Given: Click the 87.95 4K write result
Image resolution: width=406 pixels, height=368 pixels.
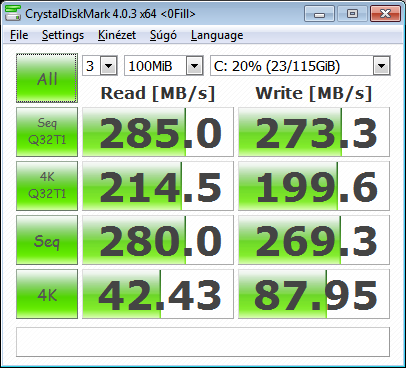Looking at the screenshot, I should (314, 294).
